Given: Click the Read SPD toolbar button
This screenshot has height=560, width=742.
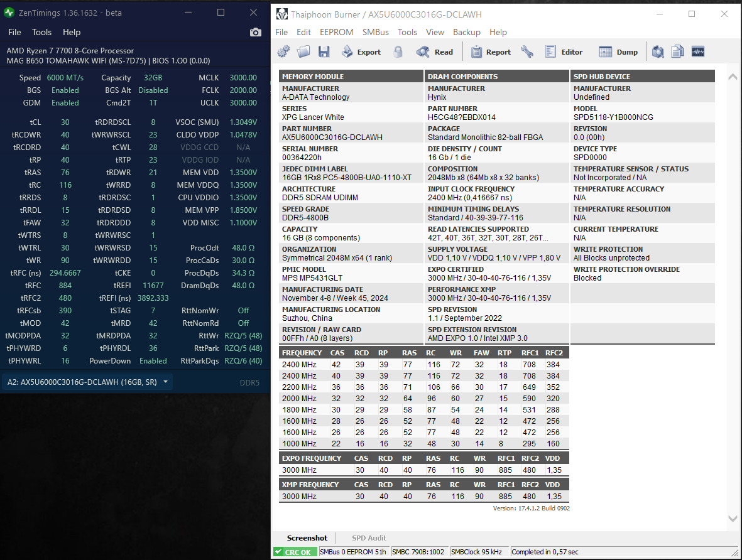Looking at the screenshot, I should [435, 51].
